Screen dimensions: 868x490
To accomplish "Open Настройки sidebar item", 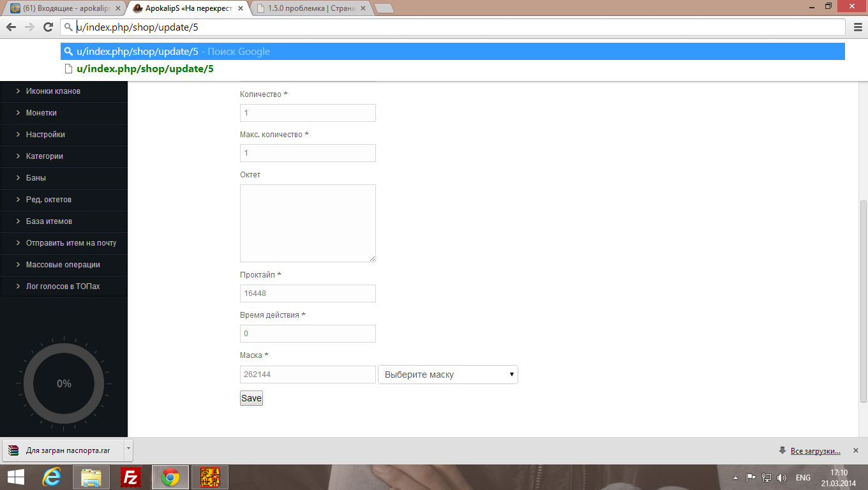I will (x=64, y=135).
